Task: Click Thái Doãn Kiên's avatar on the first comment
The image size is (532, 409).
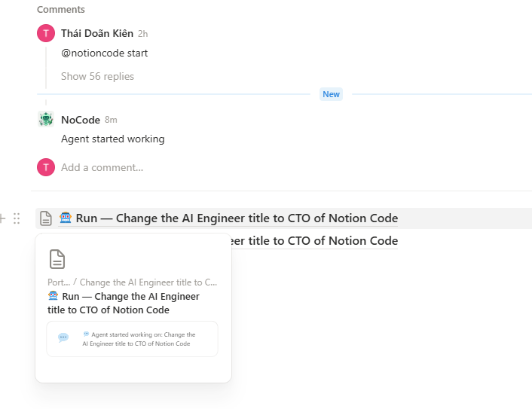Action: 46,33
